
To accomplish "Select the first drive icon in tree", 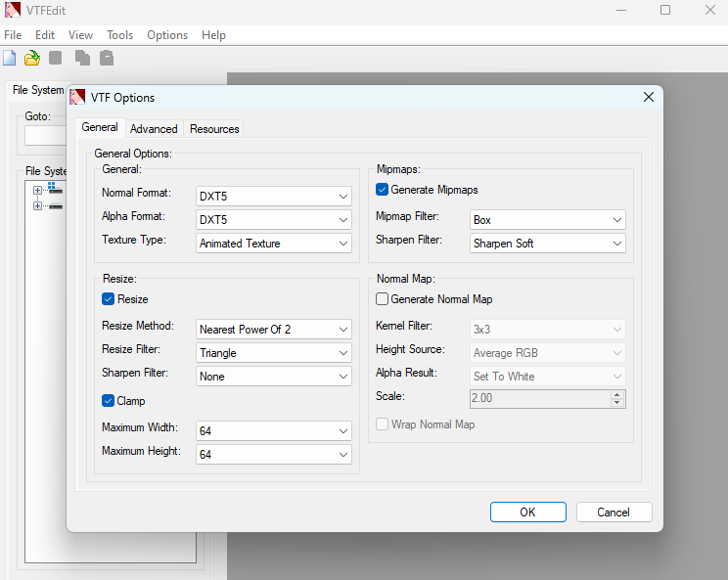I will pos(55,188).
